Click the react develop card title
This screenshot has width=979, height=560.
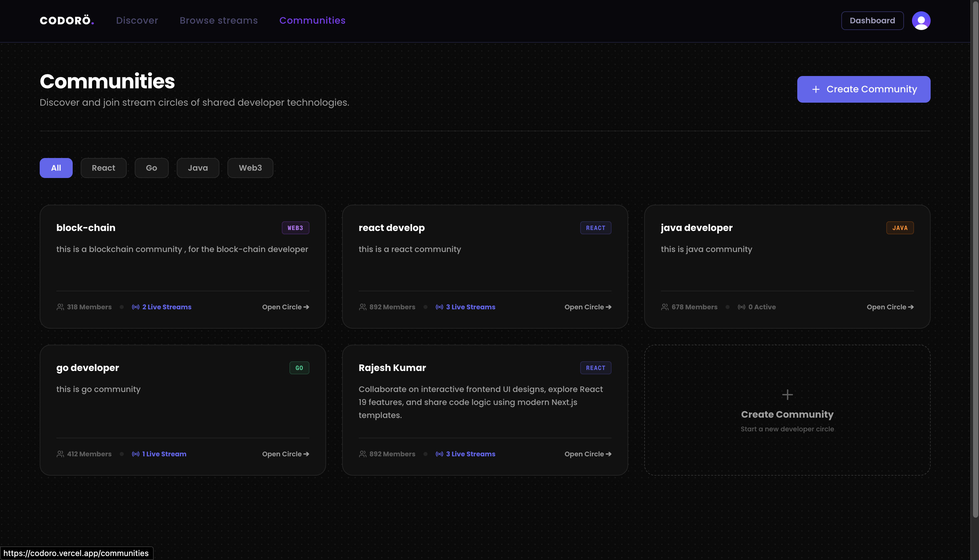point(391,228)
